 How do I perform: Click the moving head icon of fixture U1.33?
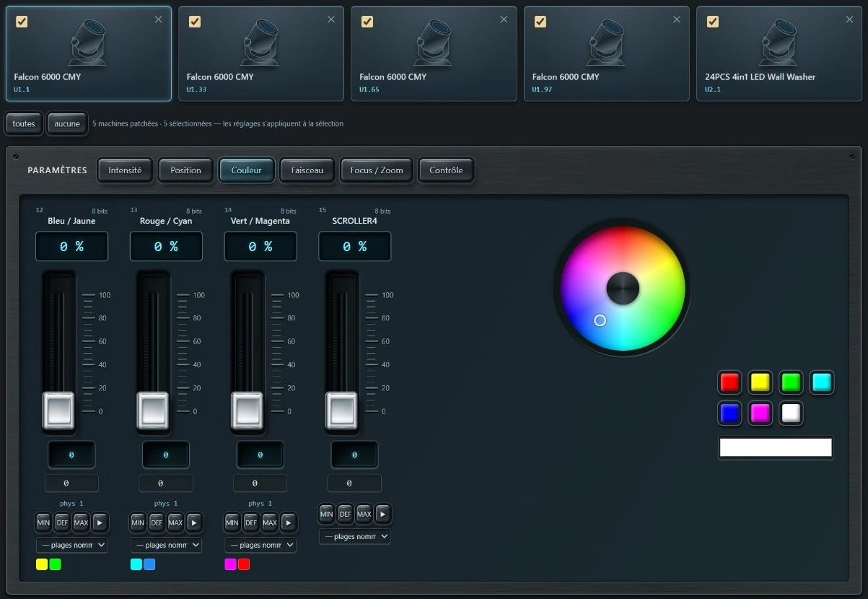tap(260, 42)
